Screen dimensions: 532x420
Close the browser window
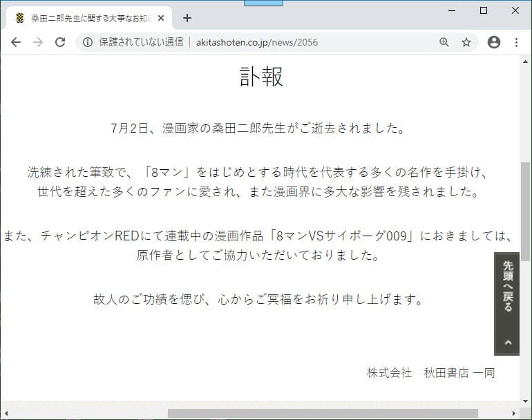point(515,10)
